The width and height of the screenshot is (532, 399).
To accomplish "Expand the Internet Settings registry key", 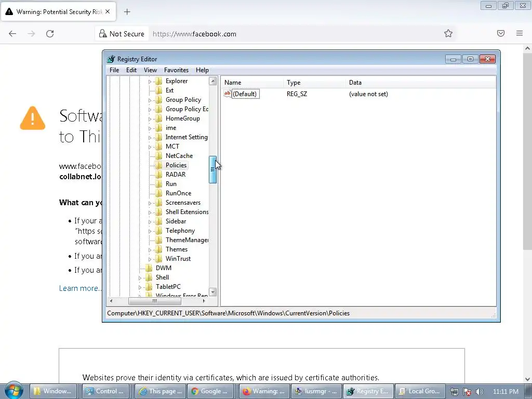I will tap(150, 137).
